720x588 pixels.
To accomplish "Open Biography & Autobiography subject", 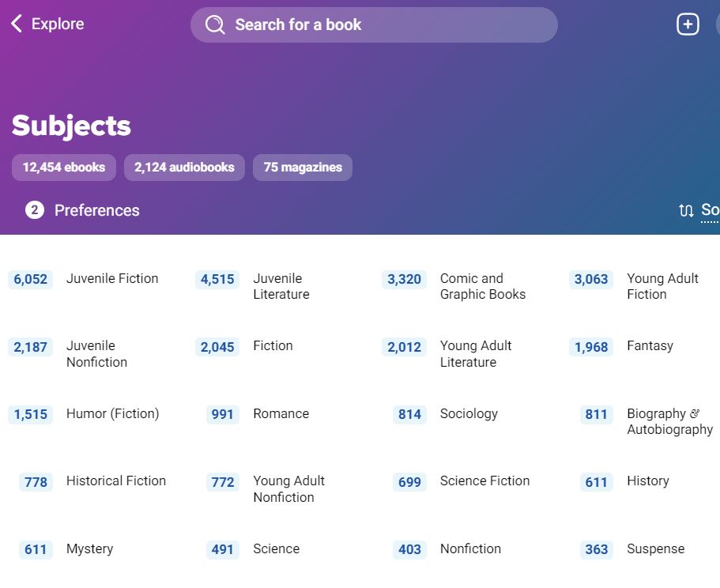I will 669,422.
